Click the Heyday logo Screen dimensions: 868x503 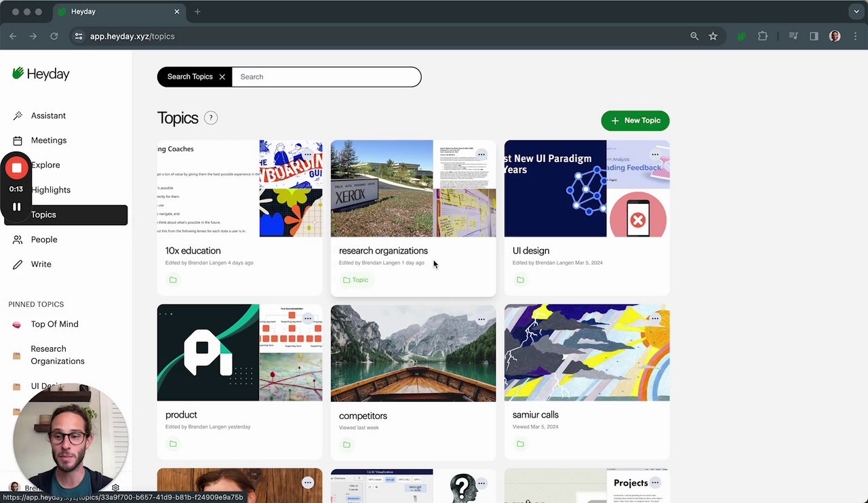(x=41, y=74)
